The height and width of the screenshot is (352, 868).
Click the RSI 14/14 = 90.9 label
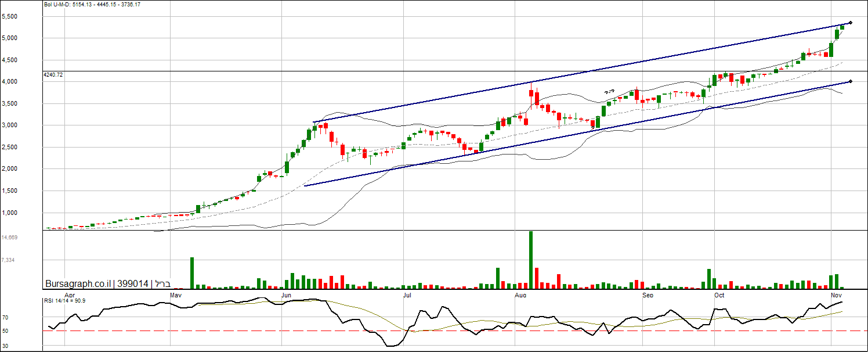[65, 300]
